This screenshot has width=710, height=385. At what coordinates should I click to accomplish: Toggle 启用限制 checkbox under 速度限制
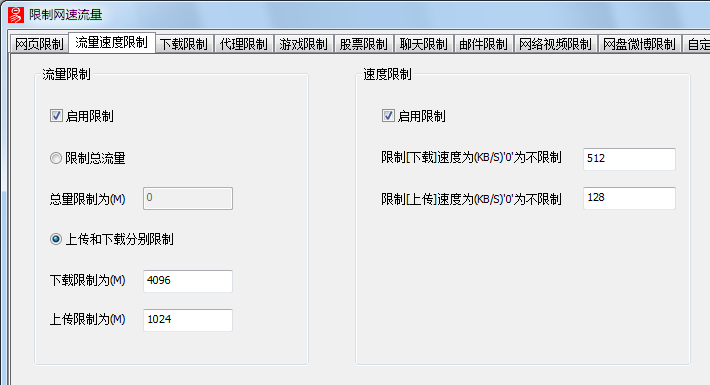388,116
